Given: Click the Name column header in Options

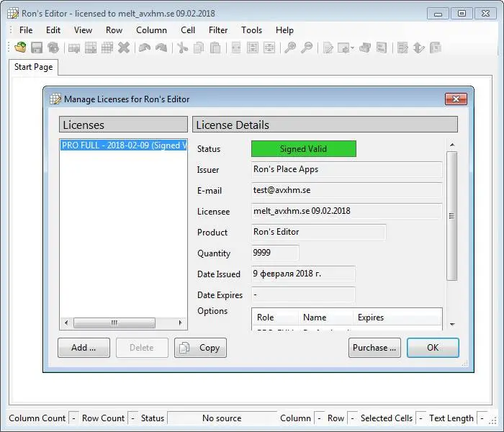Looking at the screenshot, I should coord(326,318).
